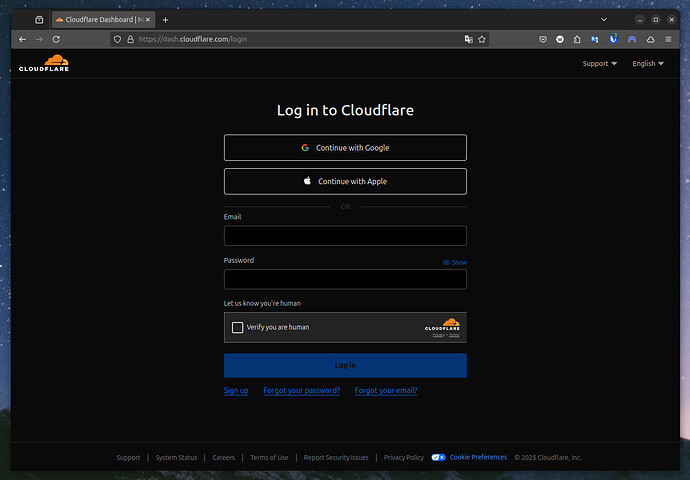Open the list all tabs chevron
Viewport: 690px width, 480px height.
604,20
